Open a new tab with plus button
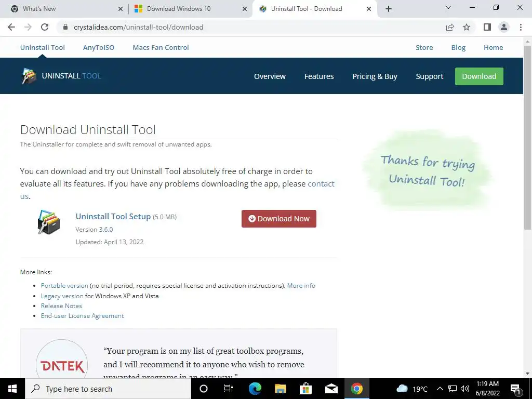 point(389,9)
